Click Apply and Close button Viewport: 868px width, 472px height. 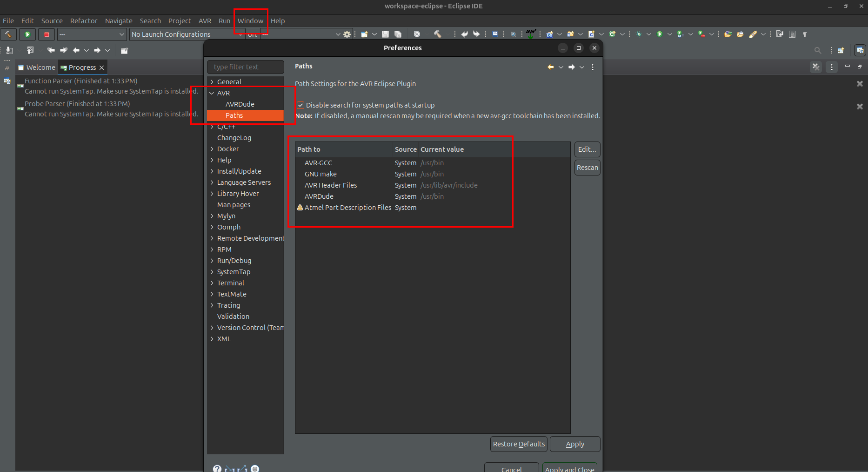point(569,468)
